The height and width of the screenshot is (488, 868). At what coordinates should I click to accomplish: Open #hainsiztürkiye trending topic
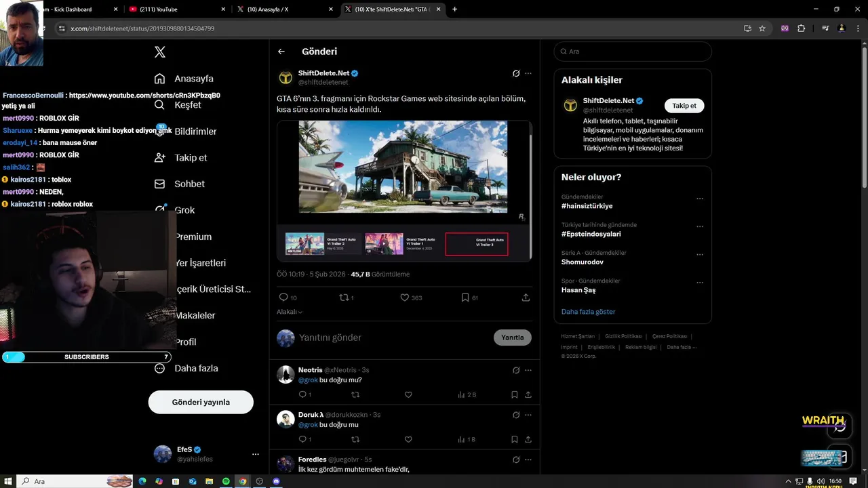(x=587, y=206)
